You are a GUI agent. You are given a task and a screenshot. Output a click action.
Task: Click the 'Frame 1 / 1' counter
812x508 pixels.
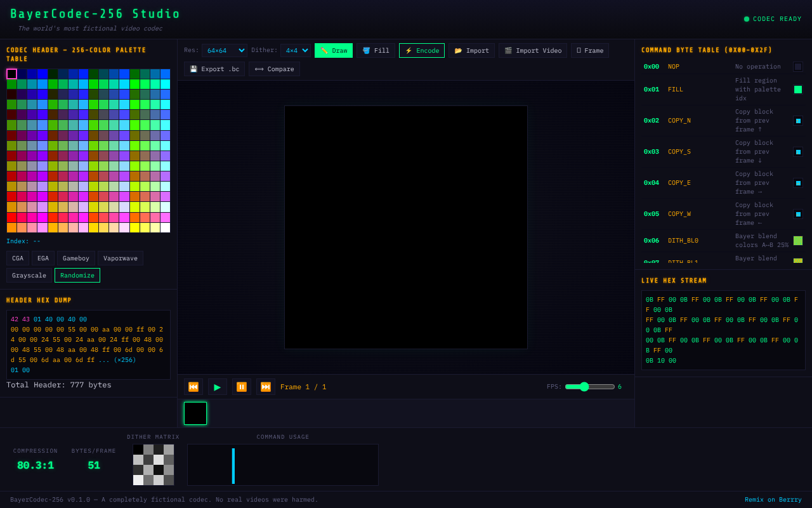(x=303, y=387)
